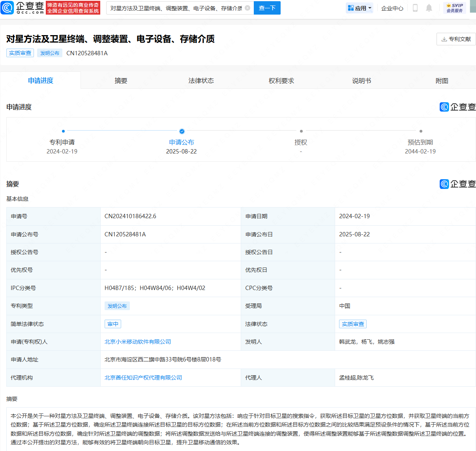Switch to the 说明书 tab
The height and width of the screenshot is (451, 476).
coord(362,80)
